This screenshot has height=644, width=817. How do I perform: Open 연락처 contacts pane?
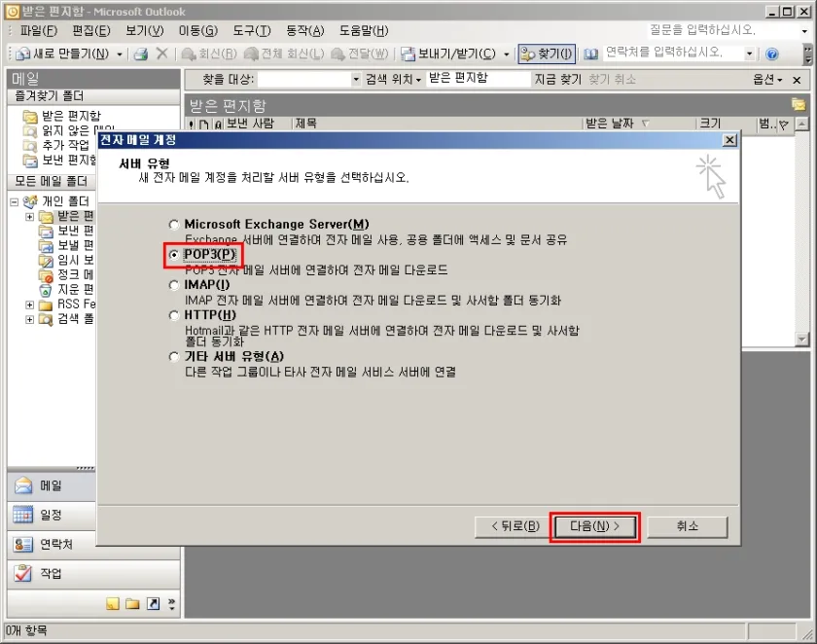click(51, 545)
